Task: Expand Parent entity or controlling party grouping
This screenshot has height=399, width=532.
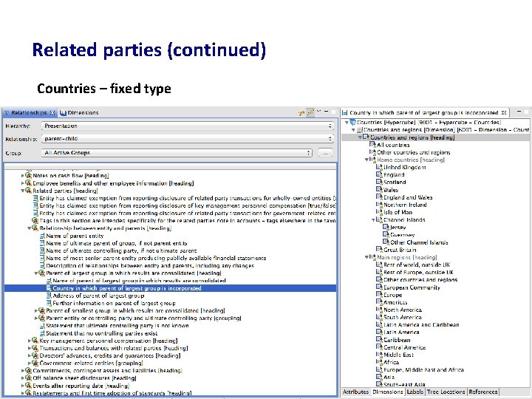Action: point(36,318)
